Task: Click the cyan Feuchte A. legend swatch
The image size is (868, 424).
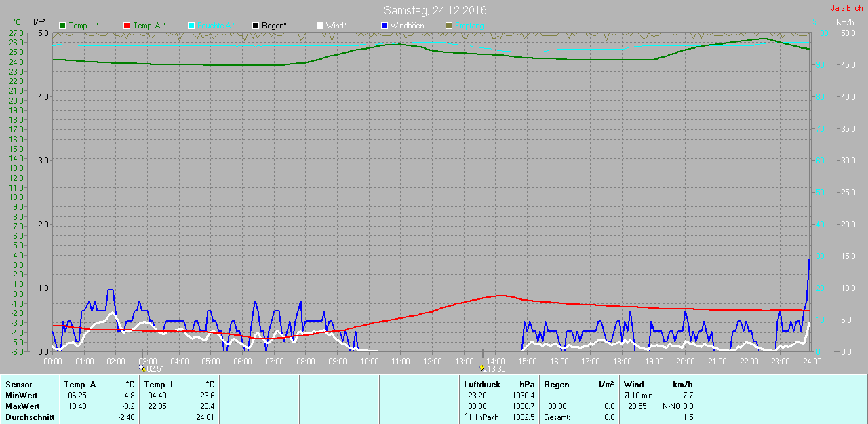Action: click(191, 26)
